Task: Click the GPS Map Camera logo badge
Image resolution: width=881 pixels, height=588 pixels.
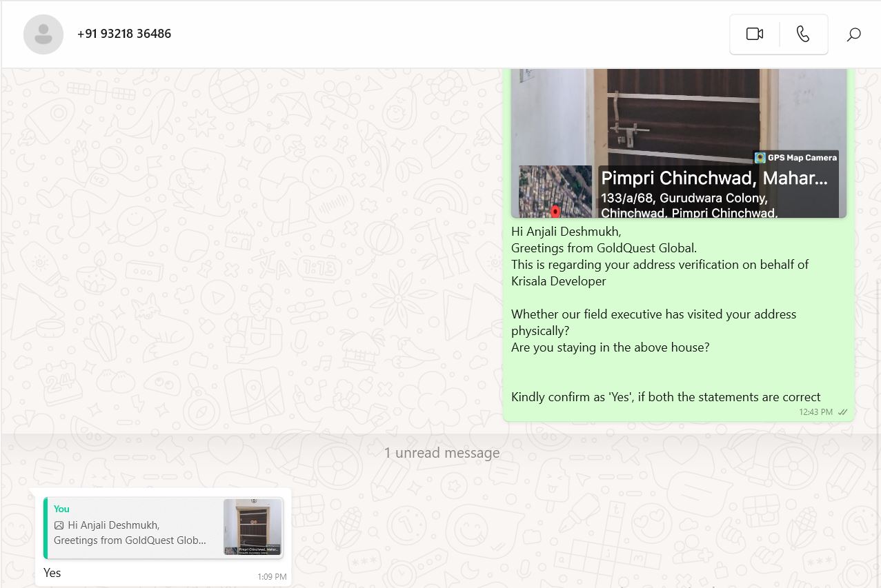Action: 760,158
